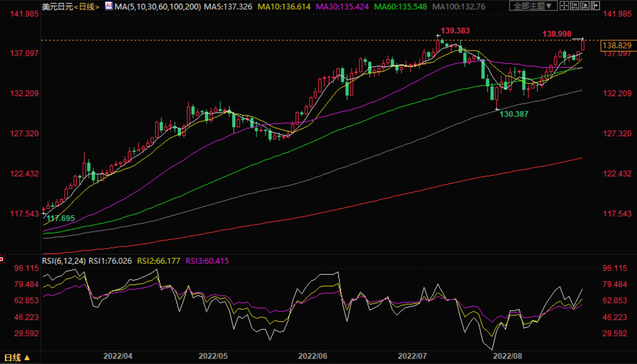Click the MA30:135.424 value
The image size is (637, 364).
(342, 7)
